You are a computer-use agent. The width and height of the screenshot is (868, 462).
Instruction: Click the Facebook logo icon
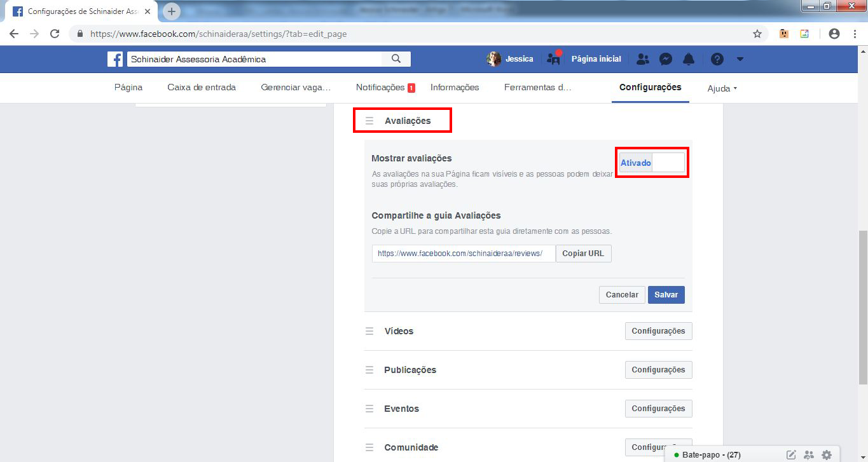coord(115,59)
